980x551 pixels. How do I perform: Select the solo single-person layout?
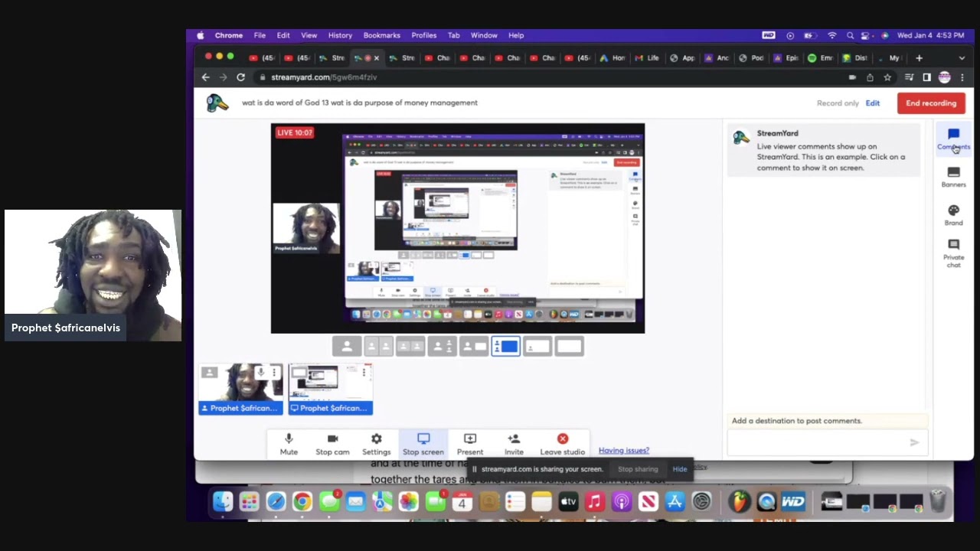point(347,347)
